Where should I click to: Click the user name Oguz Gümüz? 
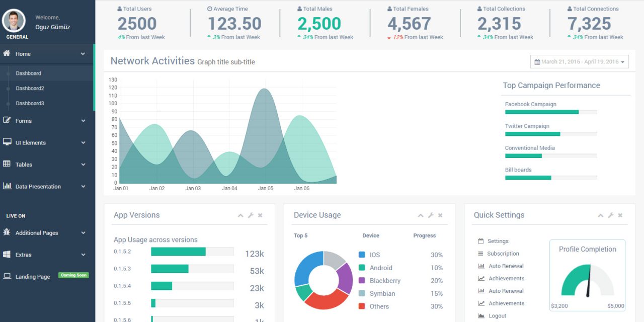click(x=53, y=27)
